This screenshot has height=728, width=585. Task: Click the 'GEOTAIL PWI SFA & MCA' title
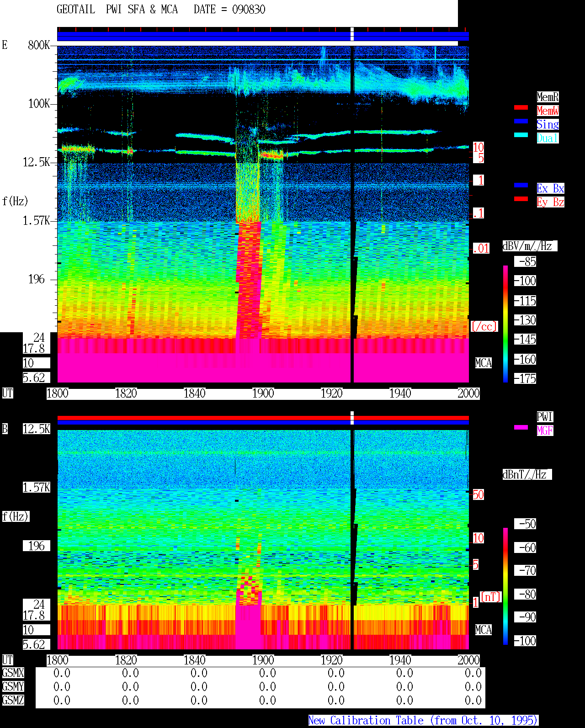(117, 10)
